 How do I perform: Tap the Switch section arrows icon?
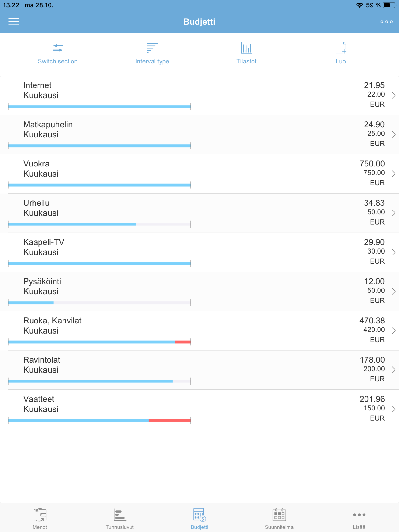(58, 48)
